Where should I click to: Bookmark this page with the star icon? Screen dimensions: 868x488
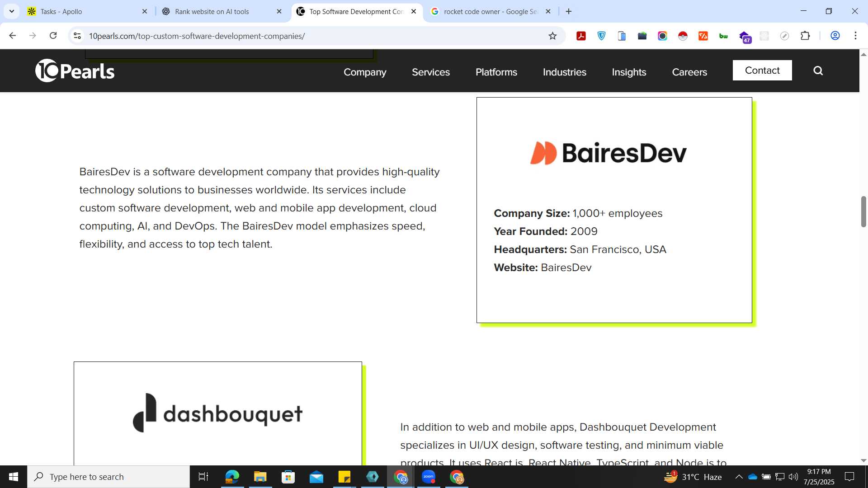(552, 36)
